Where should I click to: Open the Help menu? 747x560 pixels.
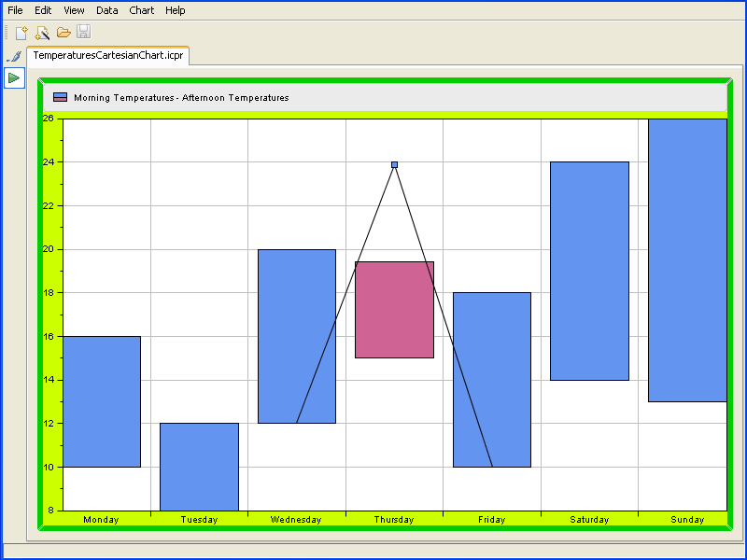(175, 10)
